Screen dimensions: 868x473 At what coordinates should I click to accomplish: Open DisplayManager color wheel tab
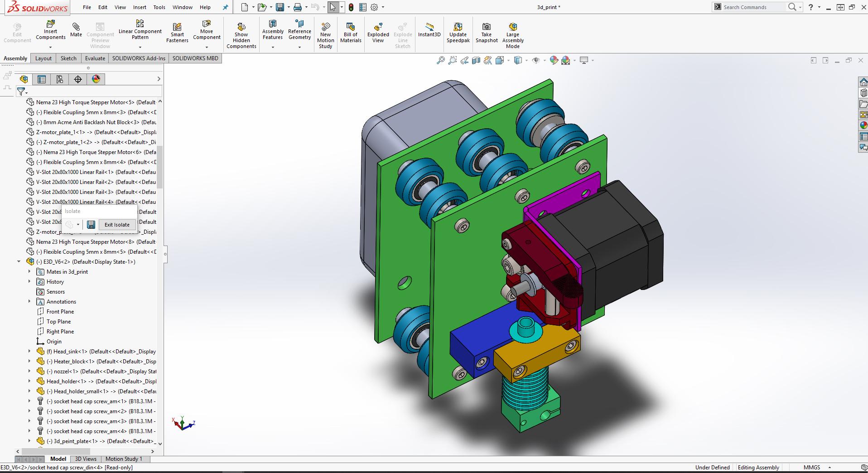click(96, 79)
